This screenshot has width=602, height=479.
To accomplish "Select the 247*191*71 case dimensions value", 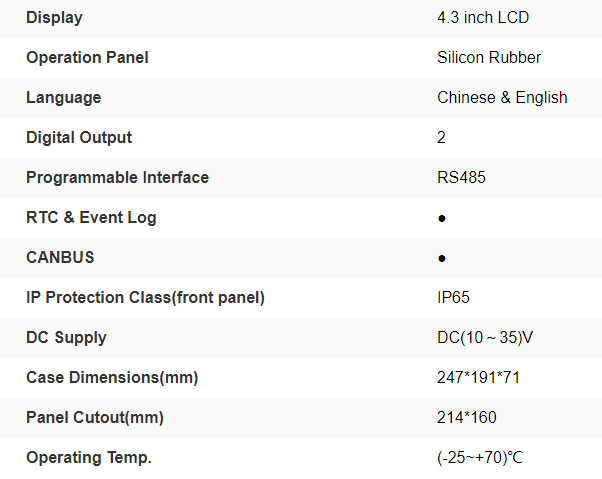I will coord(479,377).
